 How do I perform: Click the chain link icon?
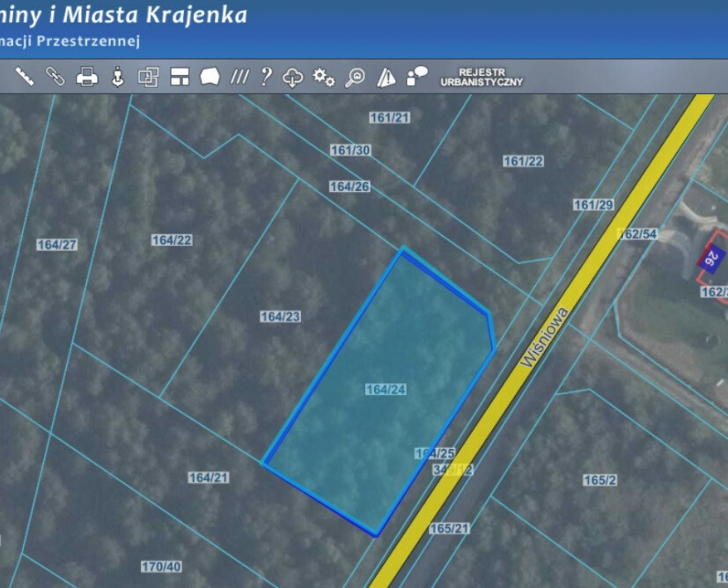click(x=55, y=77)
